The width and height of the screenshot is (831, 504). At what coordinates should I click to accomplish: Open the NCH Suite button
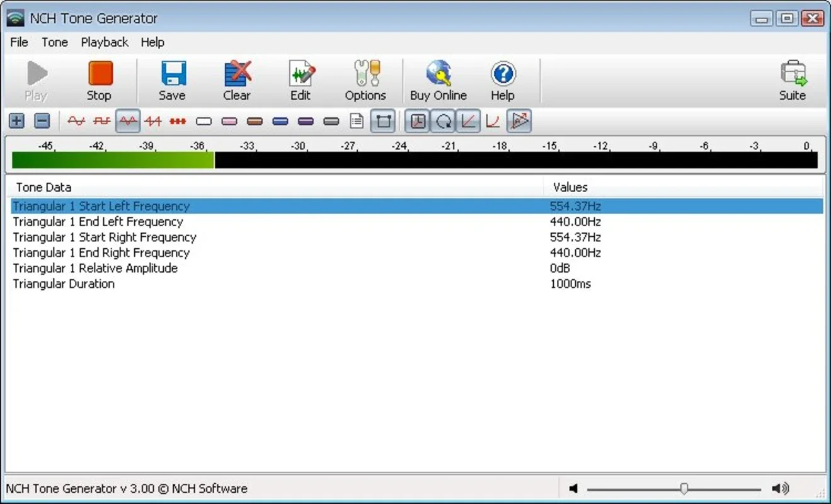pyautogui.click(x=793, y=81)
